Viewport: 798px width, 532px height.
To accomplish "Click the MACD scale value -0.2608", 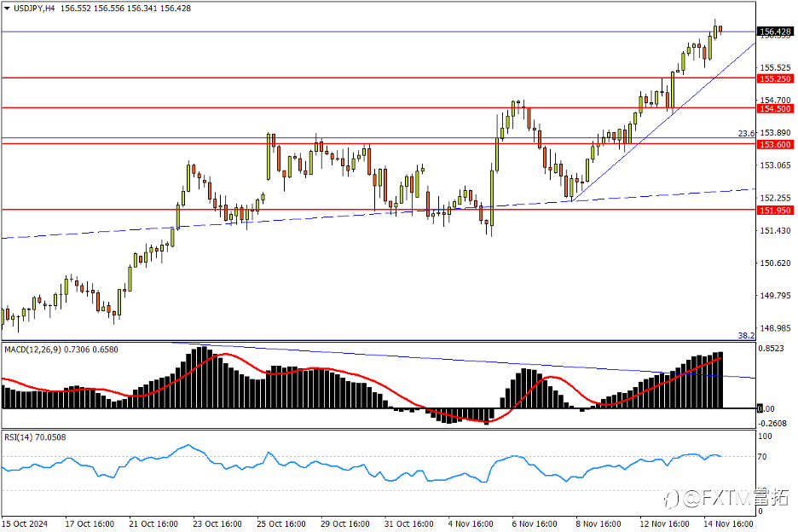I will [x=772, y=424].
